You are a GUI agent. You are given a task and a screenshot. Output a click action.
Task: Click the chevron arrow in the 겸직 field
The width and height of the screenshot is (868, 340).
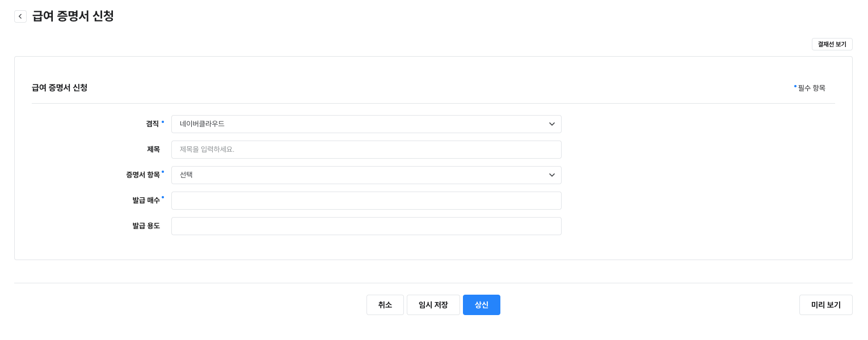click(x=551, y=124)
